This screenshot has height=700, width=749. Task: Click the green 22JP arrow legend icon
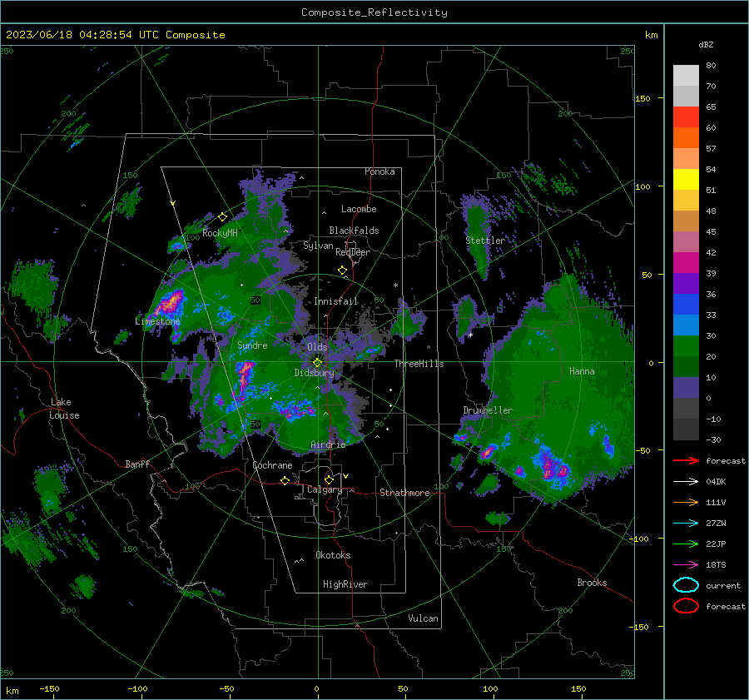[686, 544]
